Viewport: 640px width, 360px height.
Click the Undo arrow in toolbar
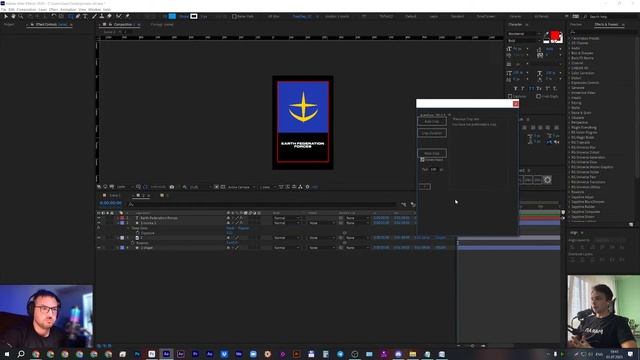tap(53, 16)
